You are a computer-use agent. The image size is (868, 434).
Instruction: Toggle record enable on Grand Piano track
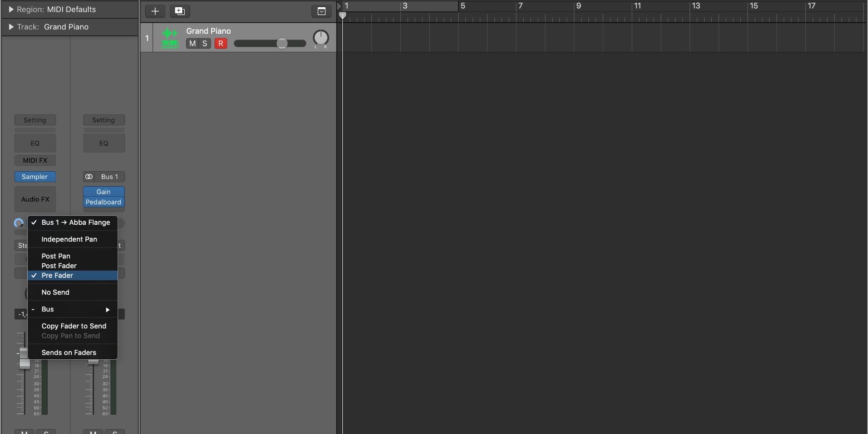[220, 43]
